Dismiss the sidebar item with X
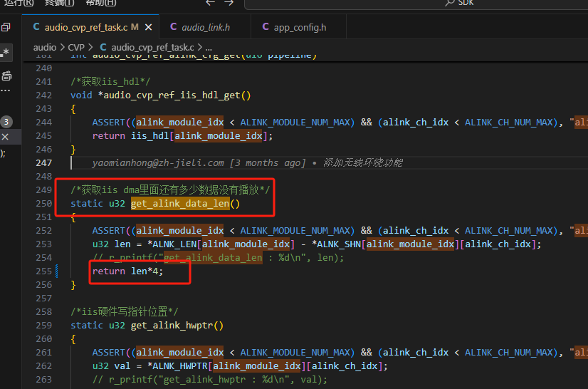This screenshot has height=389, width=588. click(x=5, y=137)
